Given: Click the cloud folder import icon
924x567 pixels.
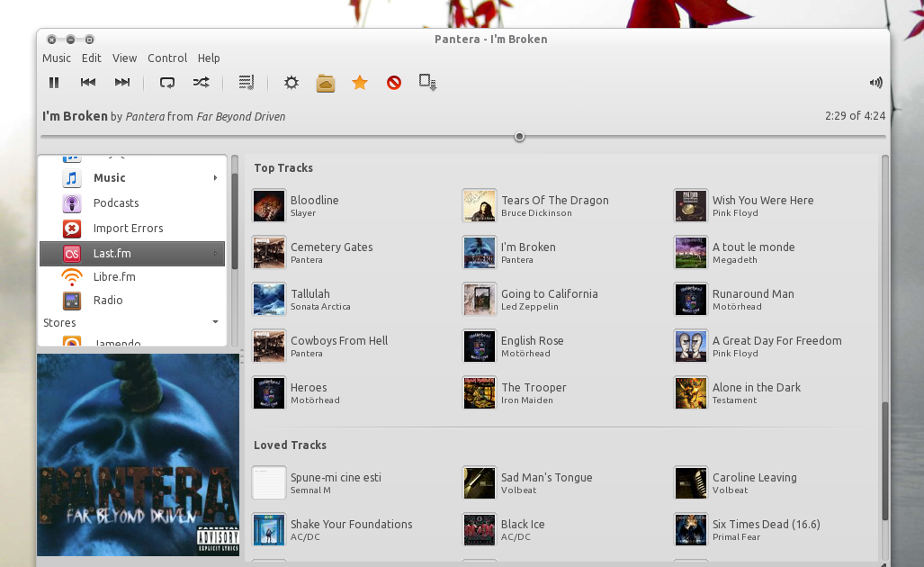Looking at the screenshot, I should [x=325, y=82].
